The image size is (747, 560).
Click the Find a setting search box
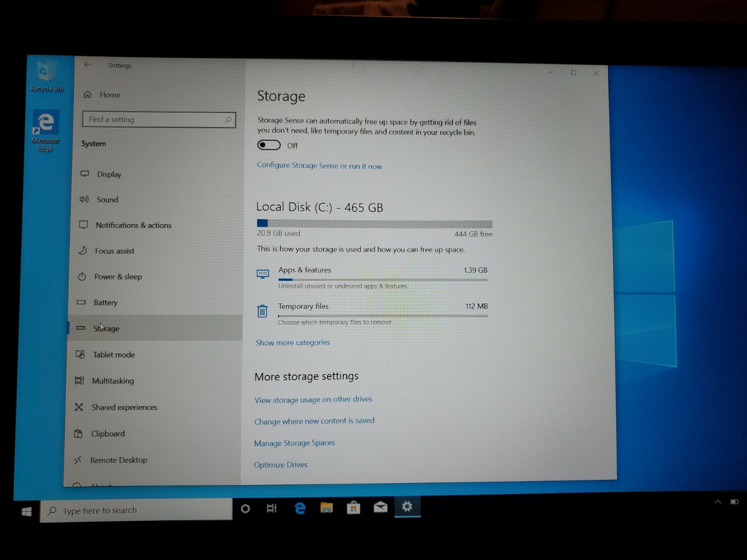click(x=159, y=119)
